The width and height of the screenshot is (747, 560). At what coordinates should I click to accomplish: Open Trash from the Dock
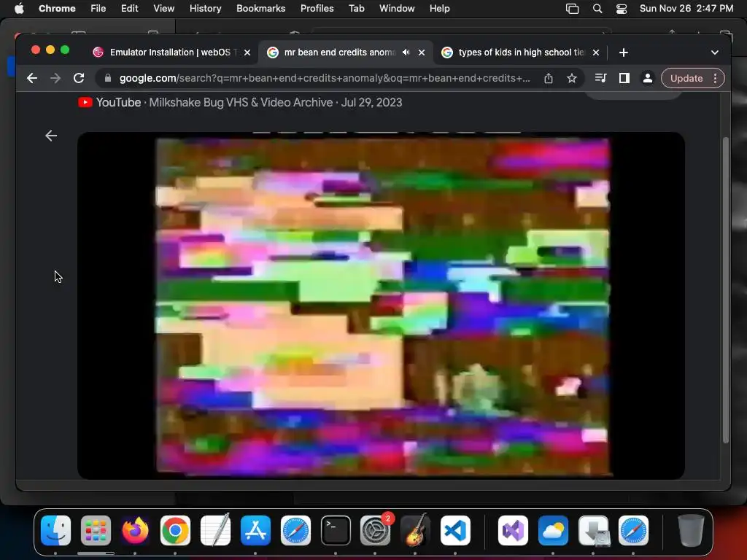691,530
